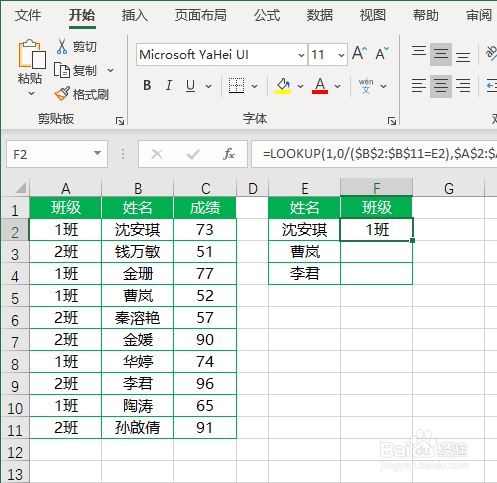Viewport: 497px width, 483px height.
Task: Click the 开始 tab
Action: [82, 15]
